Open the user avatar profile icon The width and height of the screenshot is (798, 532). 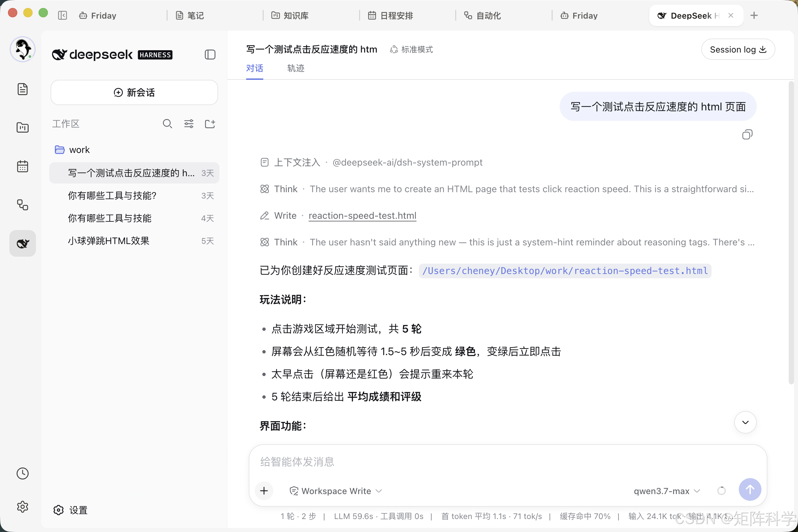22,50
